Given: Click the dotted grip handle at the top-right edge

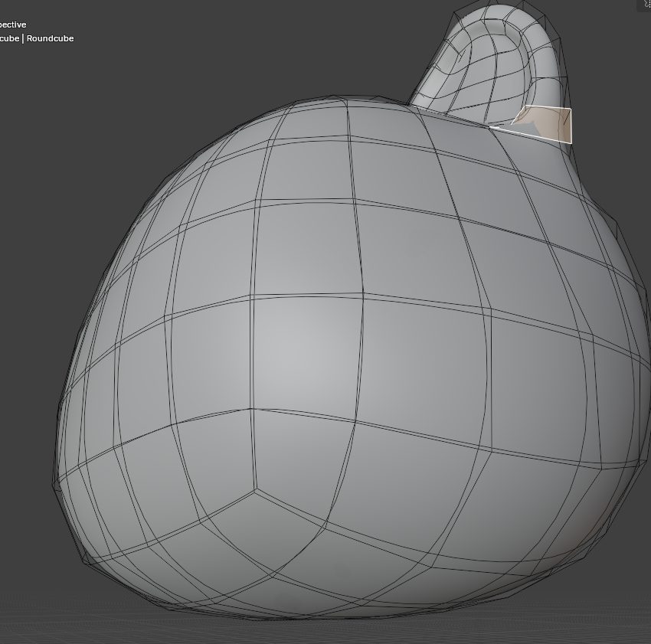Looking at the screenshot, I should click(x=648, y=4).
